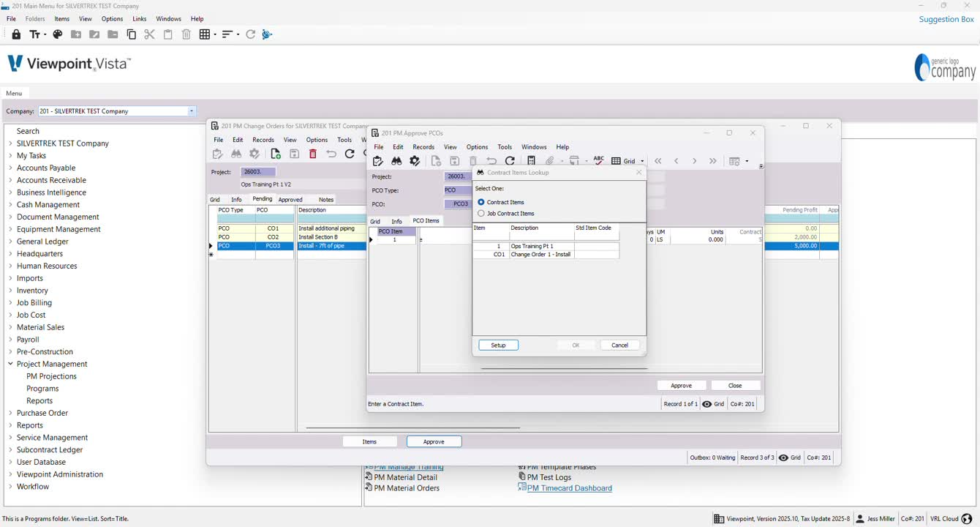The height and width of the screenshot is (527, 980).
Task: Click PM Test Logs program
Action: coord(549,477)
